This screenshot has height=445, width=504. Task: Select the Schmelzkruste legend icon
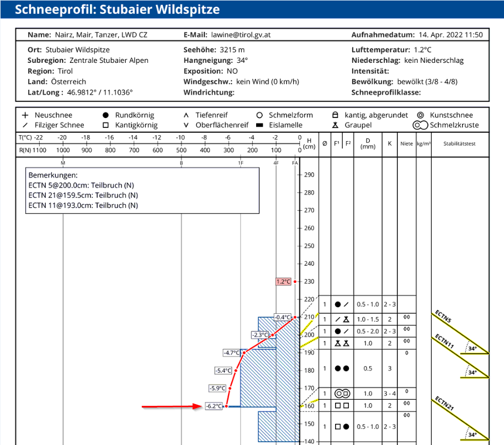[x=420, y=125]
